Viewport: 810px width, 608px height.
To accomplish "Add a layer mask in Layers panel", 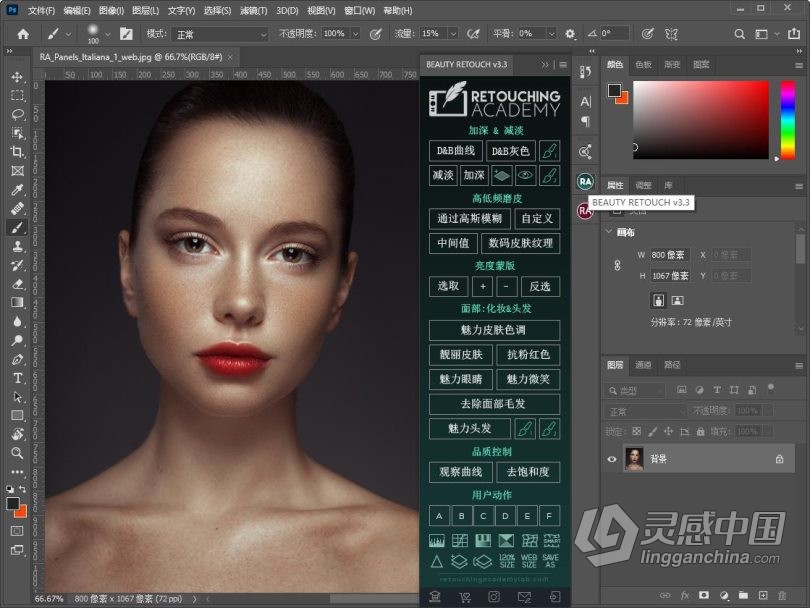I will click(x=704, y=595).
